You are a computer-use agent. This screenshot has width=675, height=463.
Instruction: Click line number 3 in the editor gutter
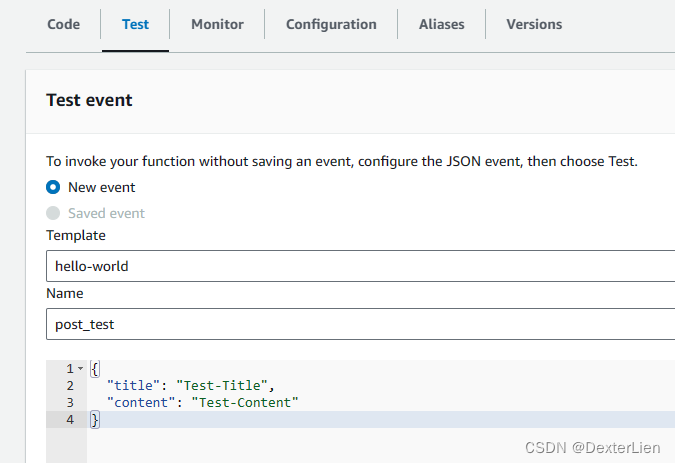[69, 402]
